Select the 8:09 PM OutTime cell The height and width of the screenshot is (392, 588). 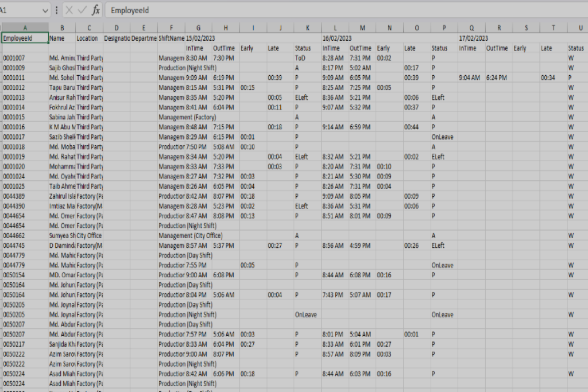362,354
